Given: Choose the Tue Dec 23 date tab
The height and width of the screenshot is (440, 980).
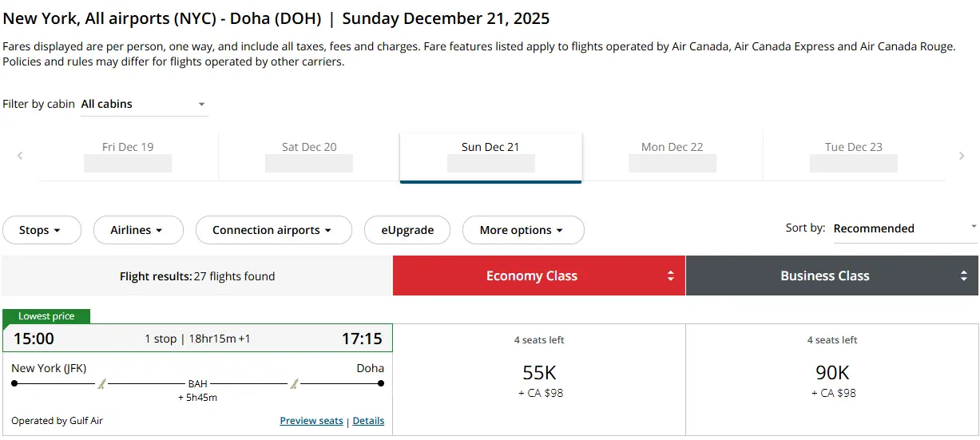Looking at the screenshot, I should pos(854,157).
